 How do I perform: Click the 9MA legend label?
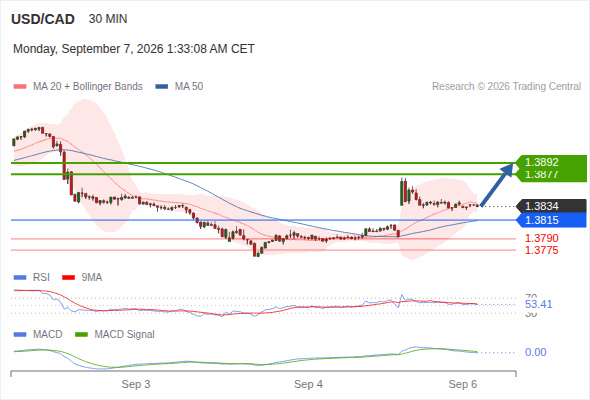(x=92, y=278)
